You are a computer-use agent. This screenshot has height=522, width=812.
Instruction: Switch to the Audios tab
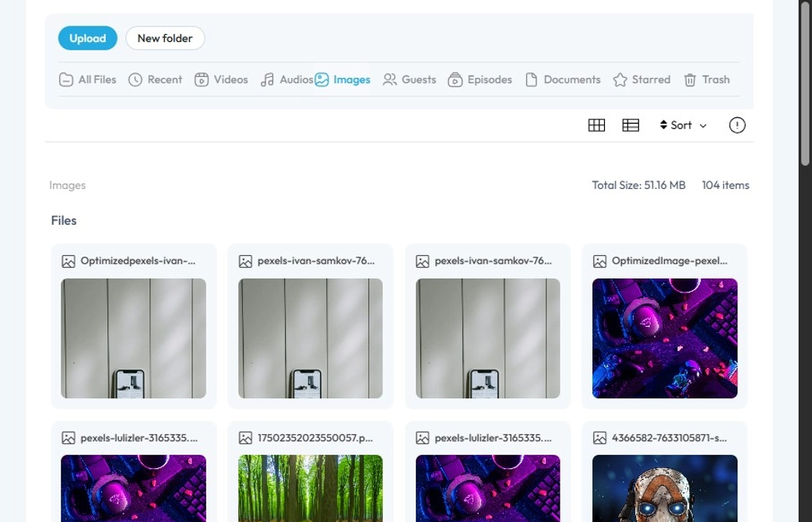[286, 79]
